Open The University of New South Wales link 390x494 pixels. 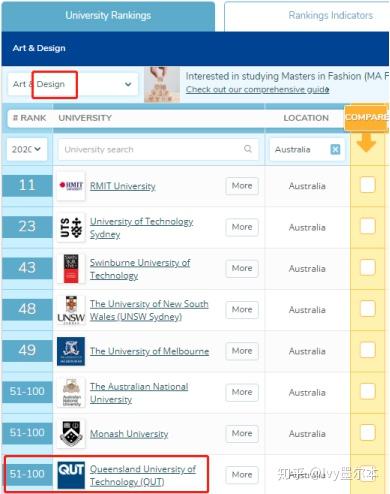click(149, 310)
